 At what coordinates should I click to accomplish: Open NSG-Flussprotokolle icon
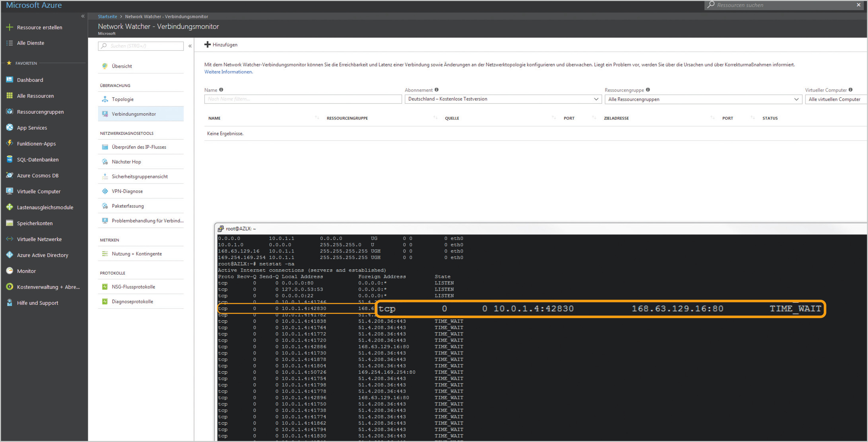105,287
